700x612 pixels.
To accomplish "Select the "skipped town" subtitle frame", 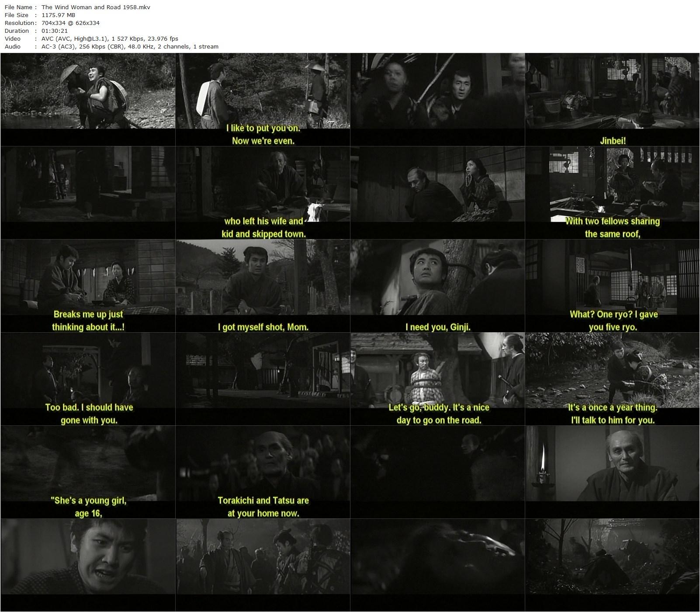I will pos(263,193).
